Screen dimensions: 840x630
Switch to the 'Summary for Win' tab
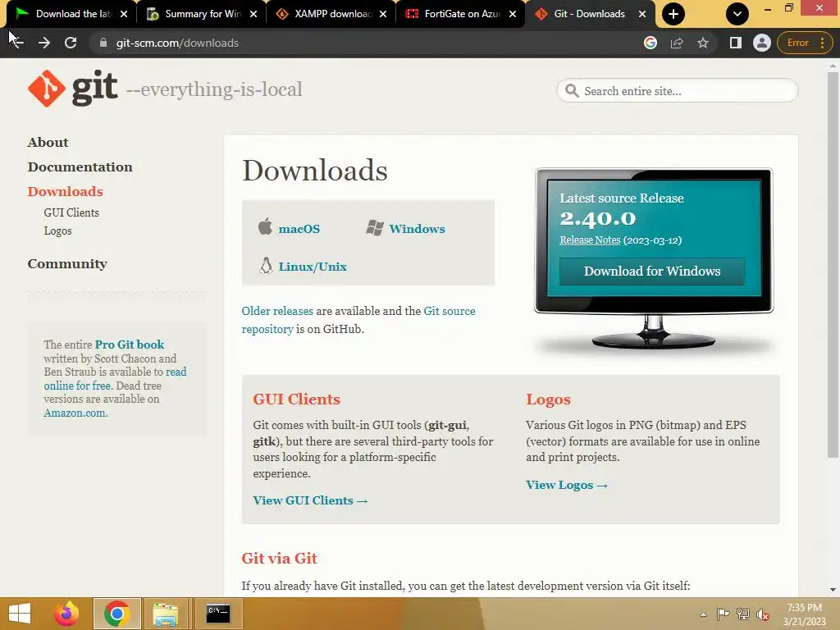pyautogui.click(x=201, y=14)
